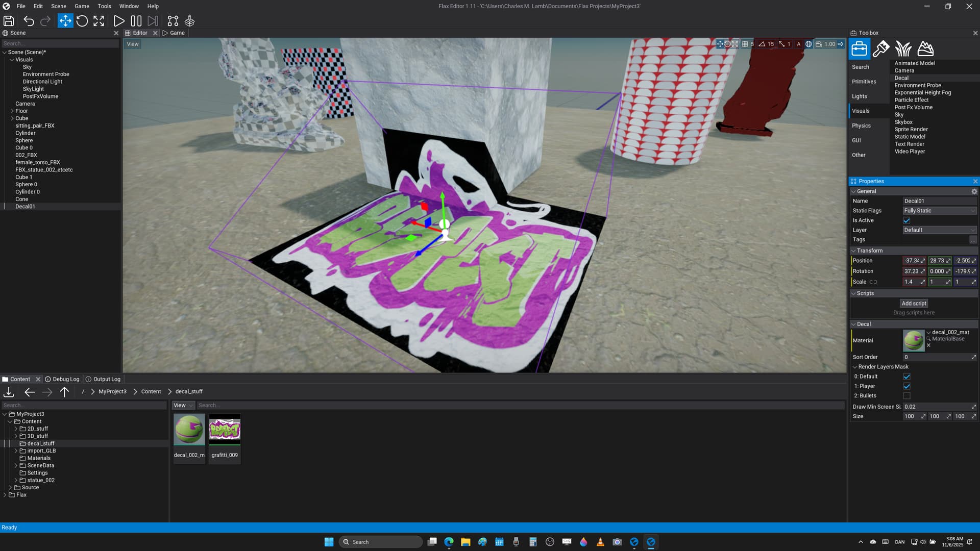Select the grafitti_009 texture thumbnail
The image size is (980, 551).
coord(225,430)
